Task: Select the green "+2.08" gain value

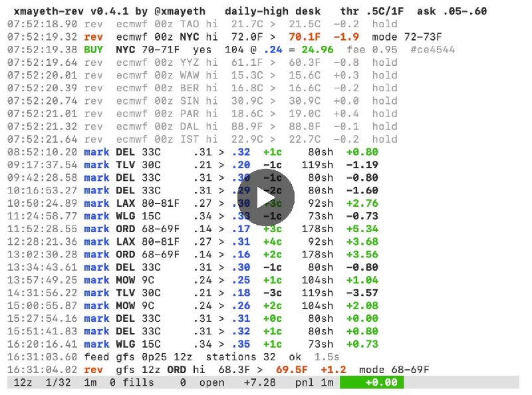Action: (362, 306)
